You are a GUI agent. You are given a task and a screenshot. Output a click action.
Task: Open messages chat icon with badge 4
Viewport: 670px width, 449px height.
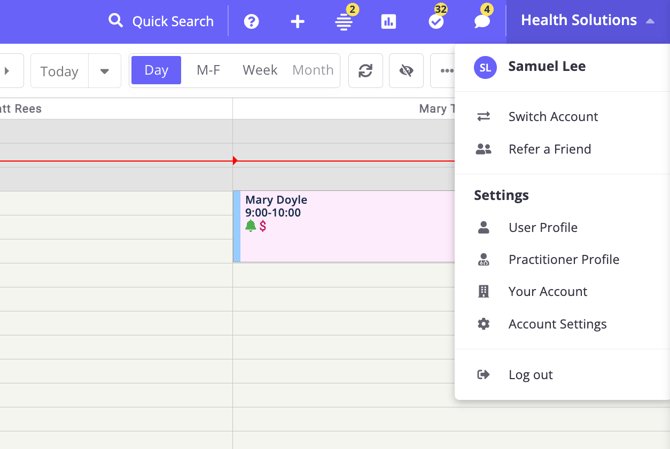(482, 21)
